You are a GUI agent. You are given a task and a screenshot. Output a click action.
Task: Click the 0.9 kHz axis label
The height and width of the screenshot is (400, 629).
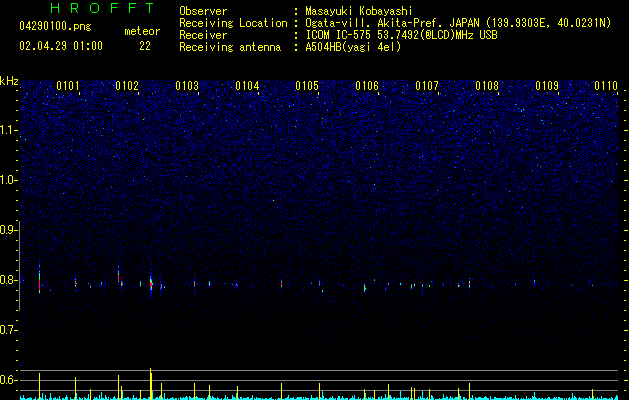9,230
